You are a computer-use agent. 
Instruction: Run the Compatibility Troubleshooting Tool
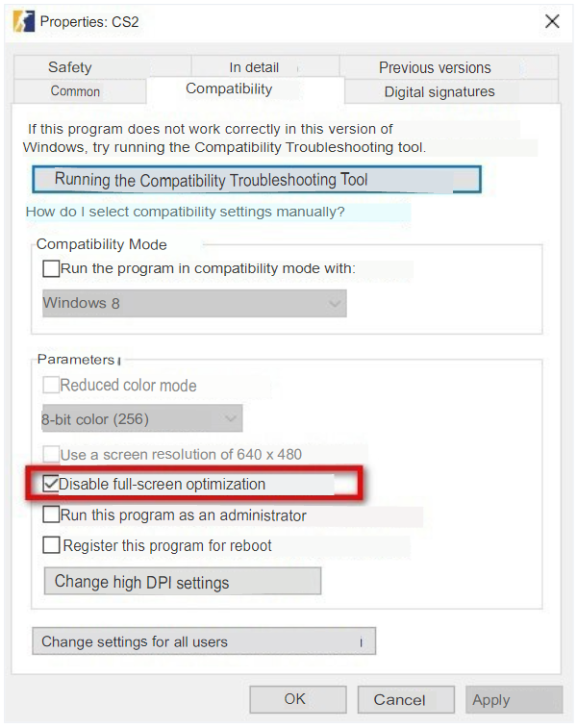[256, 180]
